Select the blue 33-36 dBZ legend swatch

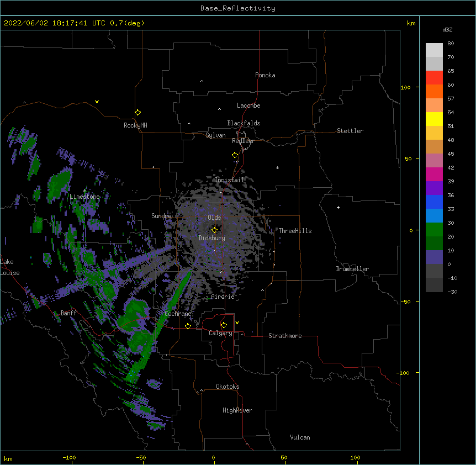pos(434,202)
